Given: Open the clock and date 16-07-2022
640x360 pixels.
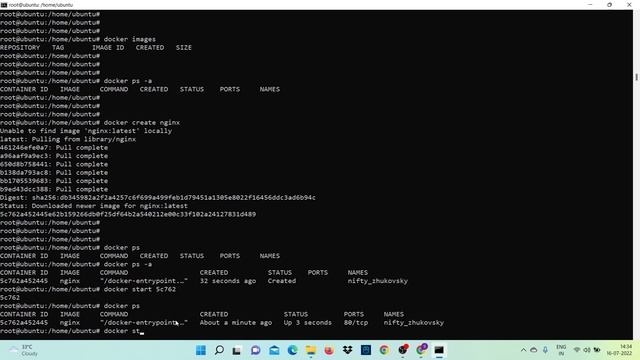Looking at the screenshot, I should (x=620, y=350).
